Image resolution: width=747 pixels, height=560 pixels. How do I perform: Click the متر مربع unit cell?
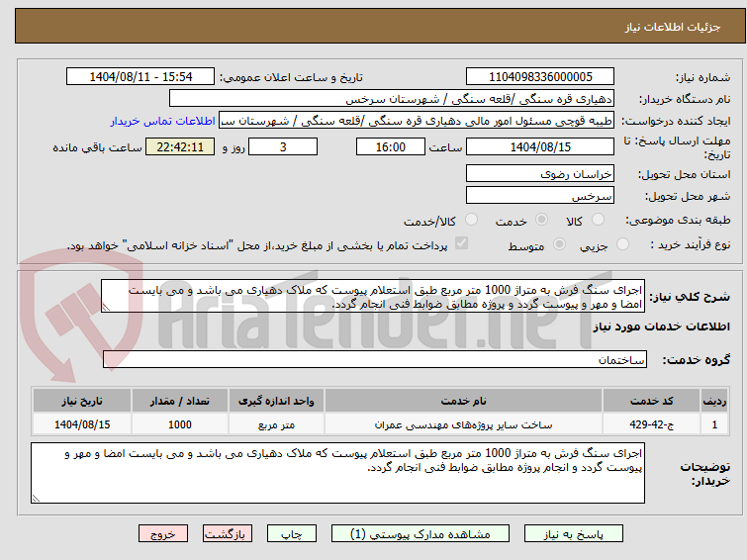[276, 424]
